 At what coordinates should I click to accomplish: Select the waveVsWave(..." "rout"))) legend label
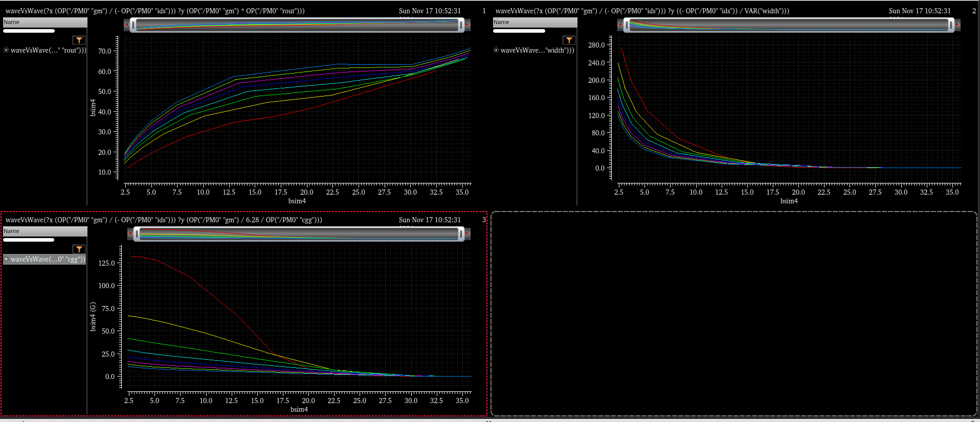(x=49, y=50)
